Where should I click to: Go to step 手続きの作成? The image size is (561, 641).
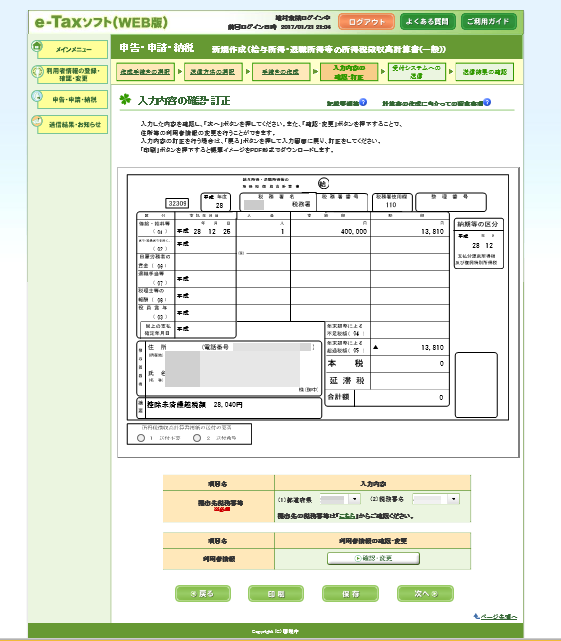pos(280,72)
